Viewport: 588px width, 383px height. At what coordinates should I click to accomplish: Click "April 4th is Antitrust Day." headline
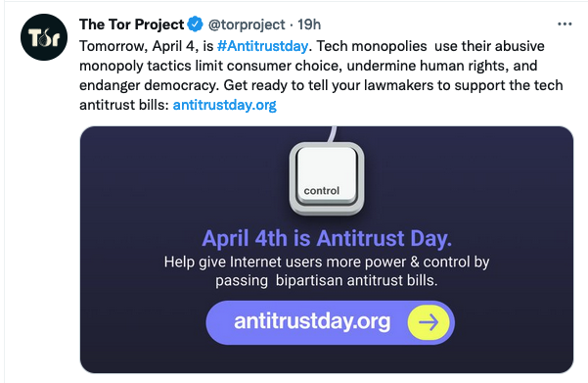(327, 238)
